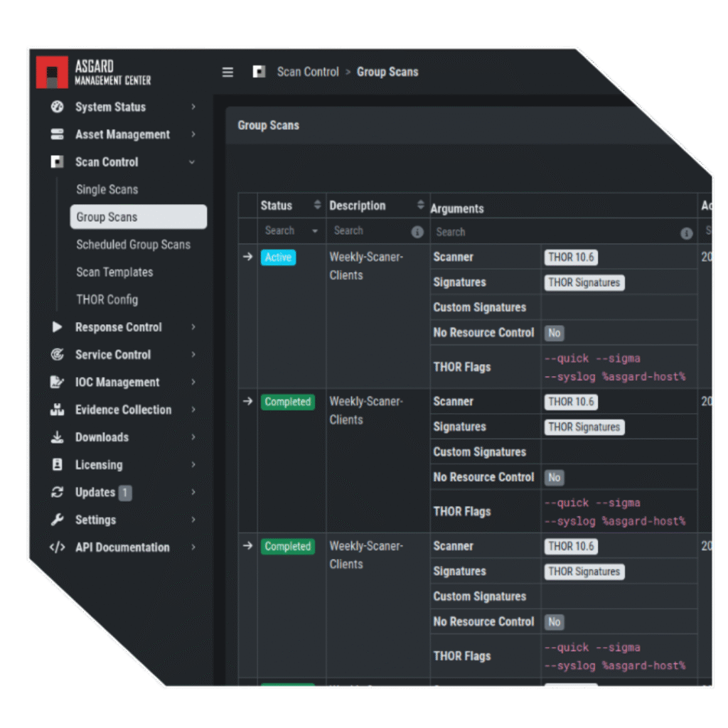Open details arrow for the Active scan
The image size is (728, 728).
pos(248,256)
